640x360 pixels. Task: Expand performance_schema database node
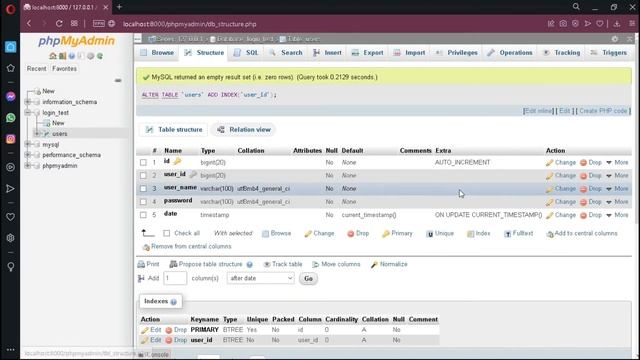pos(27,155)
